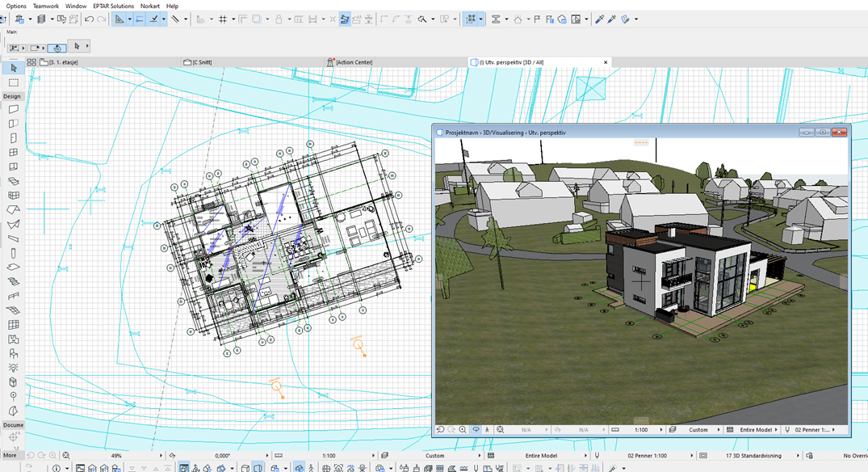Switch to the C Snitt tab
Image resolution: width=868 pixels, height=472 pixels.
pyautogui.click(x=252, y=62)
